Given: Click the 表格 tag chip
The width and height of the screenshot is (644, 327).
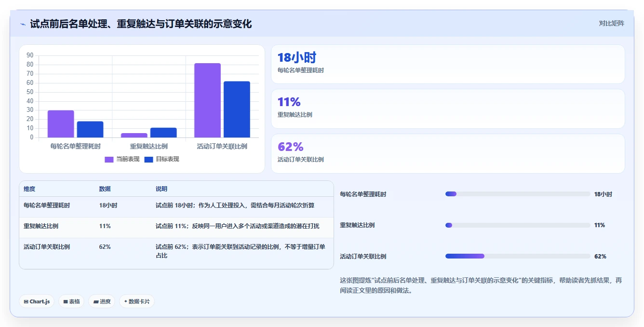Looking at the screenshot, I should click(71, 301).
